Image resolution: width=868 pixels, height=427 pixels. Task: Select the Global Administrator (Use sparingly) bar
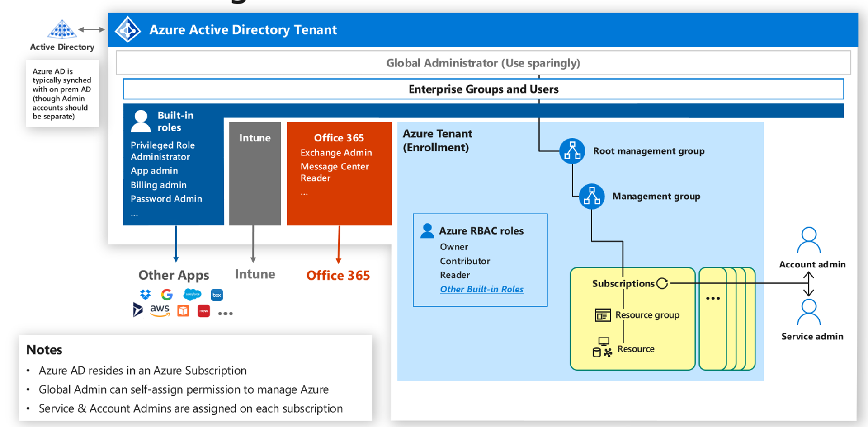pyautogui.click(x=483, y=63)
